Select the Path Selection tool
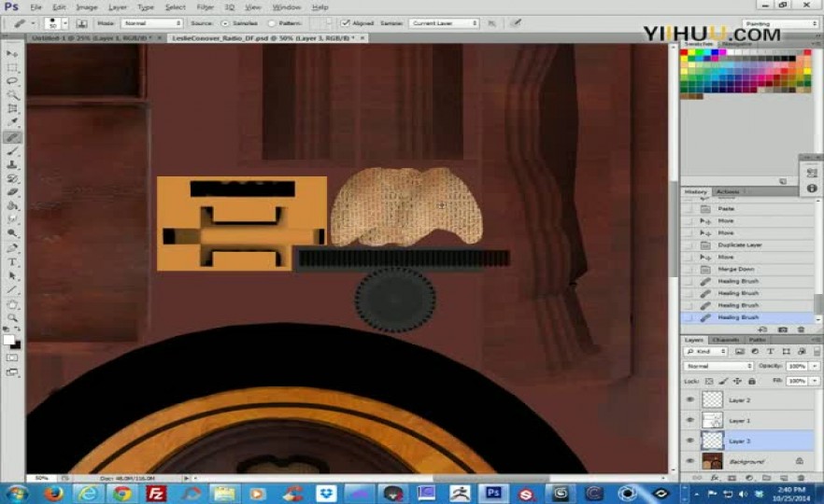824x504 pixels. pyautogui.click(x=12, y=275)
